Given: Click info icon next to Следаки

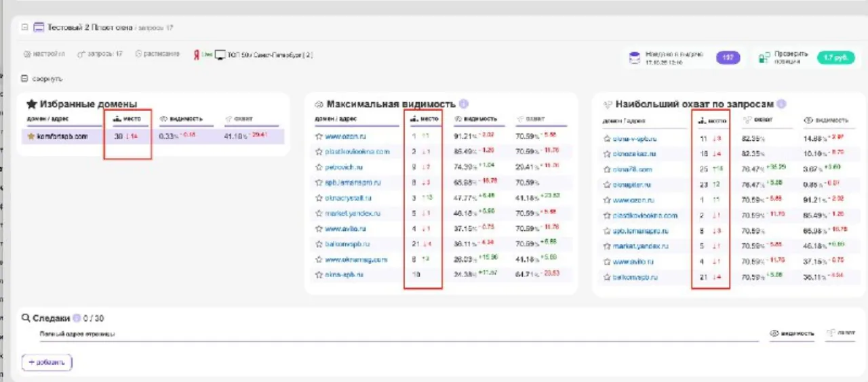Looking at the screenshot, I should tap(77, 318).
